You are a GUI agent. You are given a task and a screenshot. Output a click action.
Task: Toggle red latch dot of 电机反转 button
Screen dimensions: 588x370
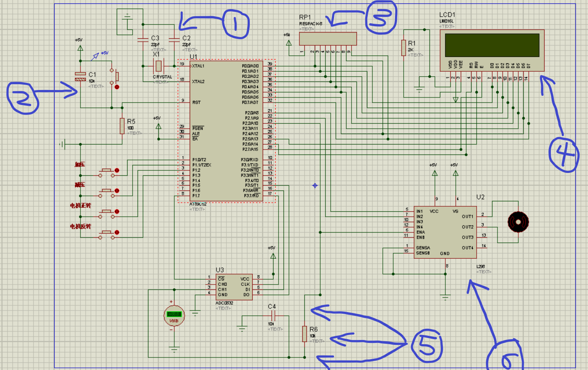point(117,232)
